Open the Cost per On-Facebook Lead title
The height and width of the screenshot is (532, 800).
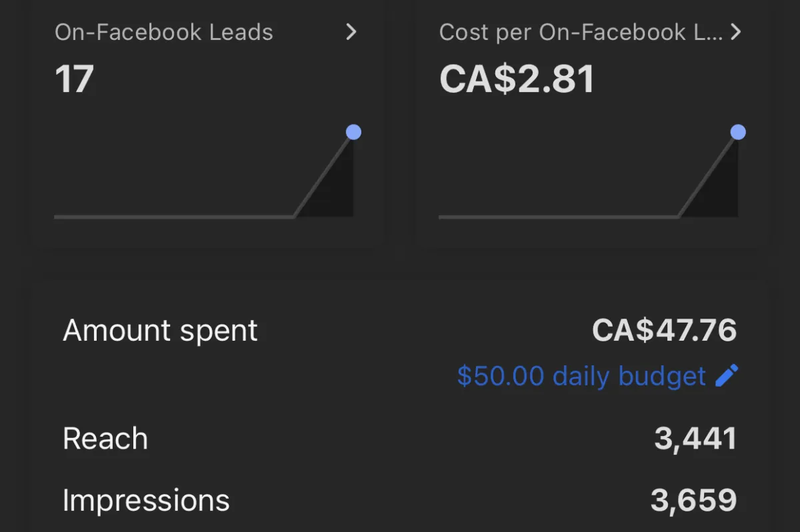581,33
